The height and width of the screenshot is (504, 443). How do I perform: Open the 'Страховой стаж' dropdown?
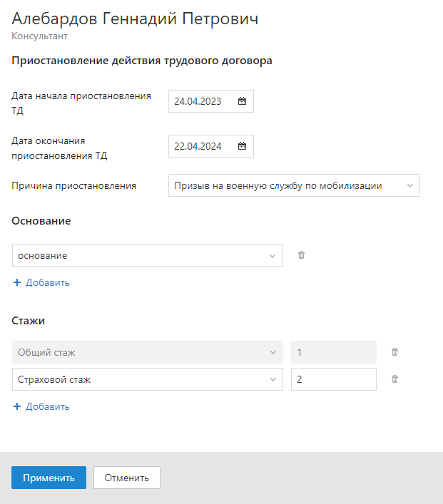[148, 379]
